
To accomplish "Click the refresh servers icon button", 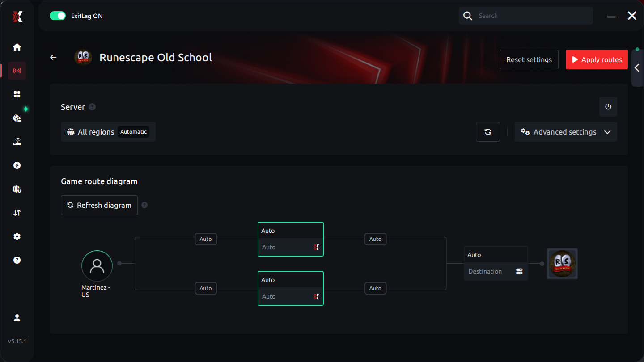I will tap(487, 132).
